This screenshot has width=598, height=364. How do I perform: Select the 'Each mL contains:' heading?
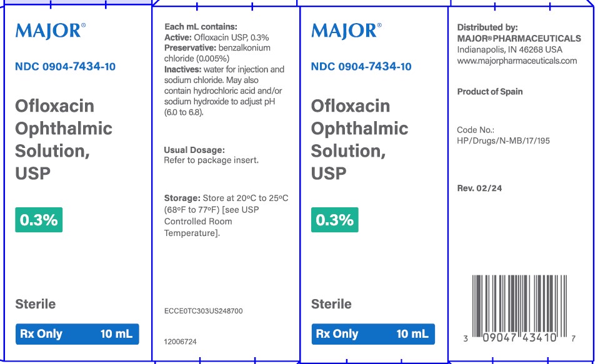(200, 27)
